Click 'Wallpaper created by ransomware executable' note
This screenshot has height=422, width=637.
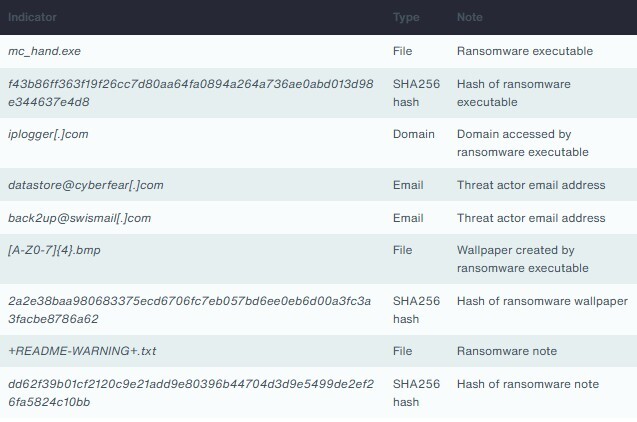tap(523, 259)
